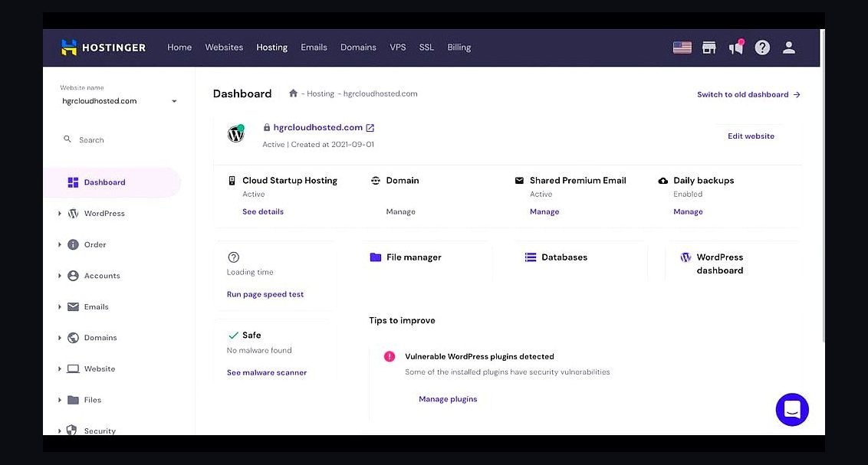Click the Dashboard grid icon in the sidebar

[x=73, y=182]
